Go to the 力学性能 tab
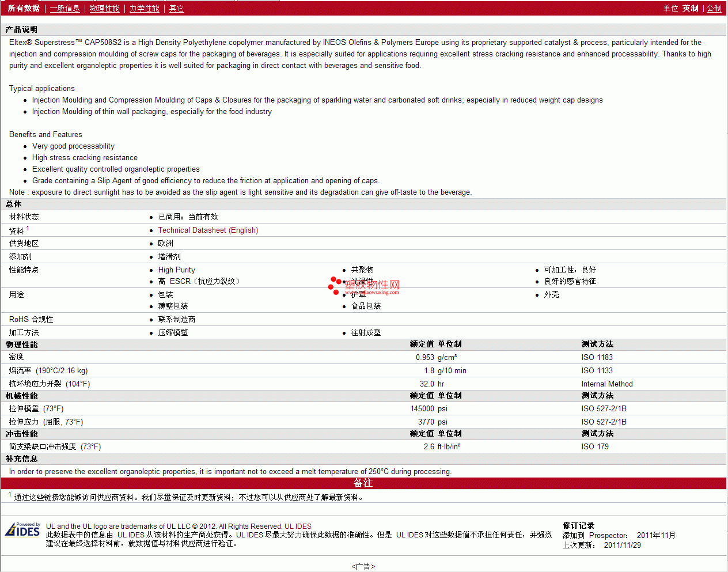Image resolution: width=728 pixels, height=572 pixels. [145, 8]
